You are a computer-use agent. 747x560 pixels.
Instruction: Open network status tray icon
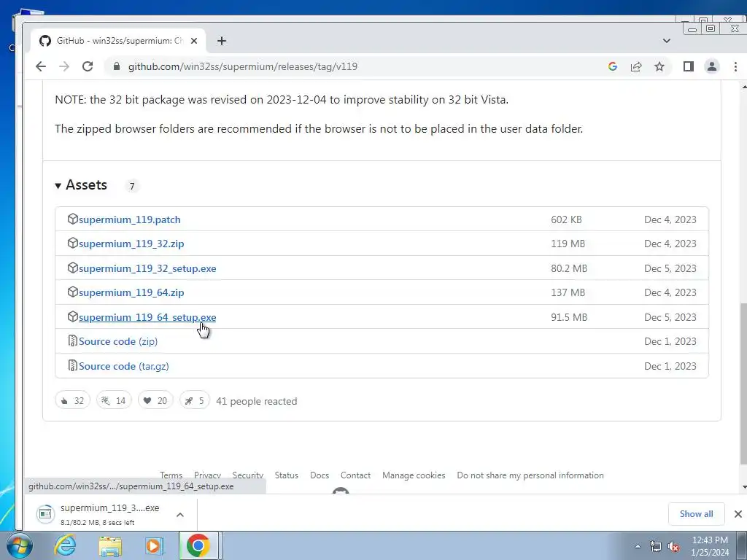[656, 546]
